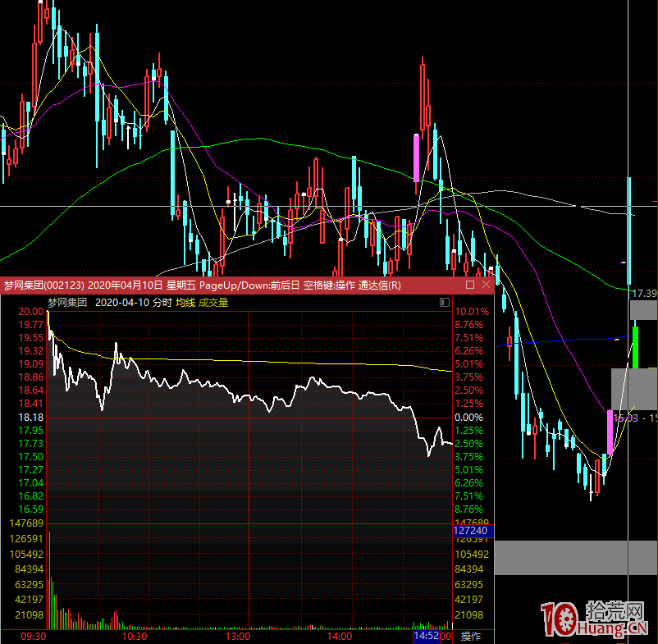Toggle the small panel icon in intraday header
This screenshot has width=658, height=644.
[446, 303]
